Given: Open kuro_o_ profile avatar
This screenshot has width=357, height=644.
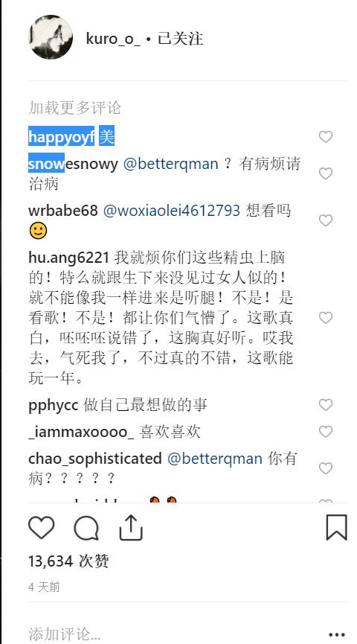Looking at the screenshot, I should (x=51, y=37).
